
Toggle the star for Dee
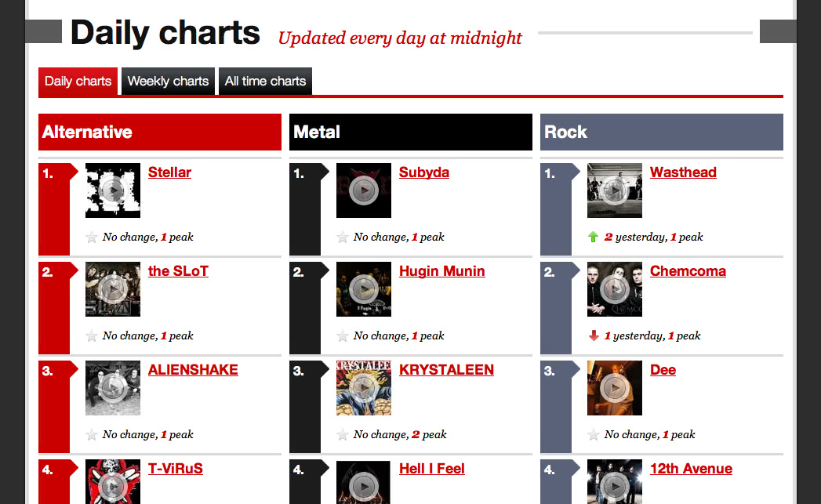click(x=594, y=434)
